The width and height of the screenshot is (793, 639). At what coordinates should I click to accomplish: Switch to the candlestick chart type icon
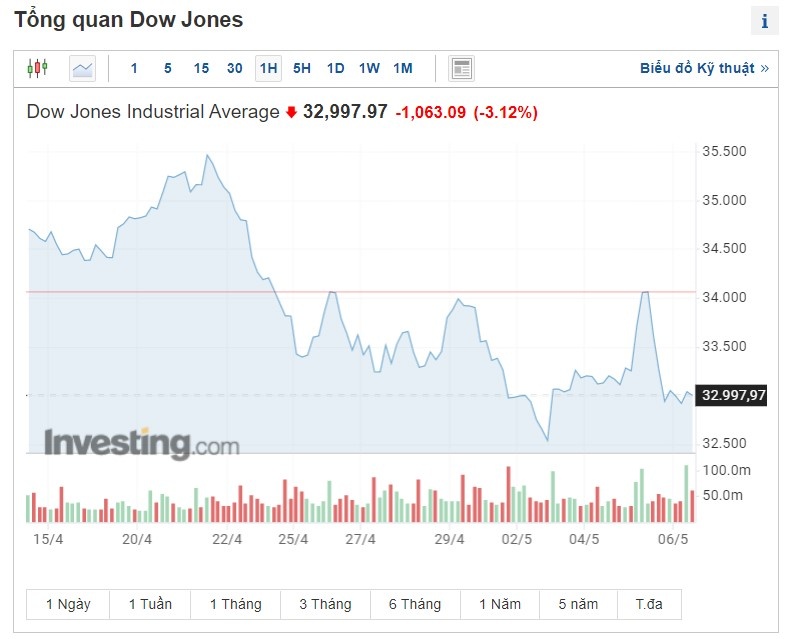pyautogui.click(x=38, y=68)
